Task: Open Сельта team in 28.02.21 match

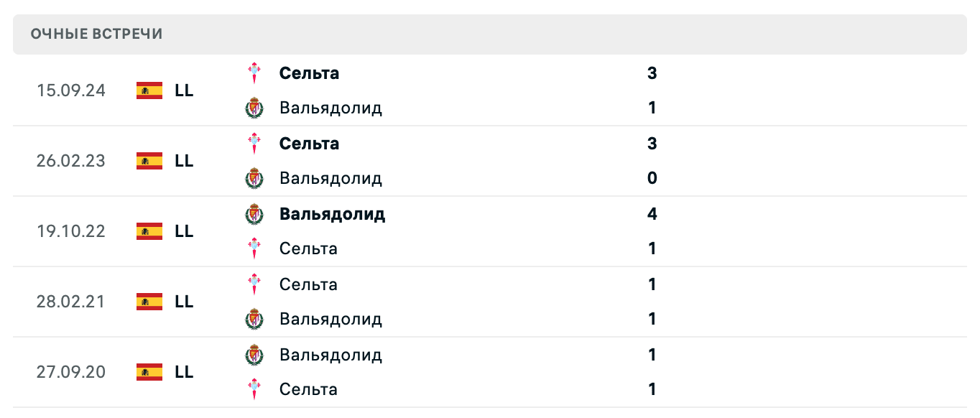Action: click(x=308, y=284)
